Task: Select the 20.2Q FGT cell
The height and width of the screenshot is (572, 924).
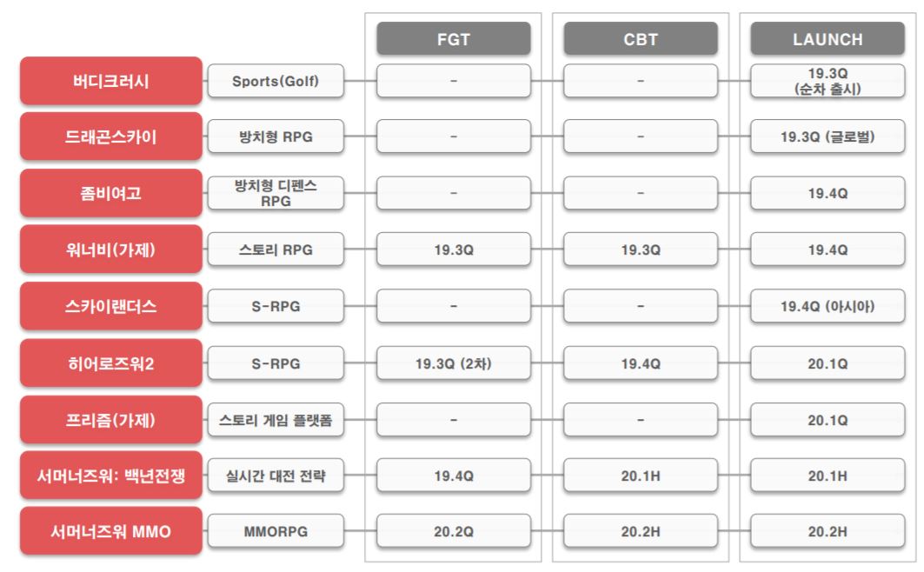Action: [454, 531]
